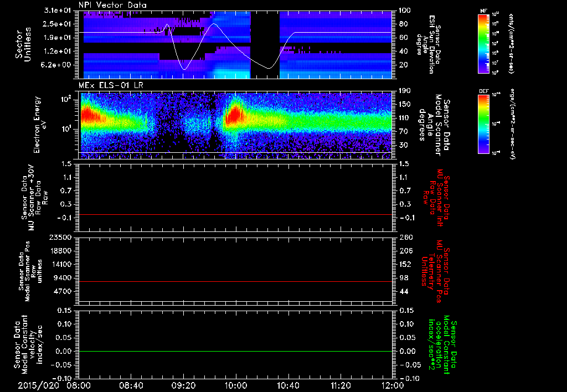Click the 190 scanner angle tick label
The height and width of the screenshot is (392, 567).
click(x=405, y=91)
